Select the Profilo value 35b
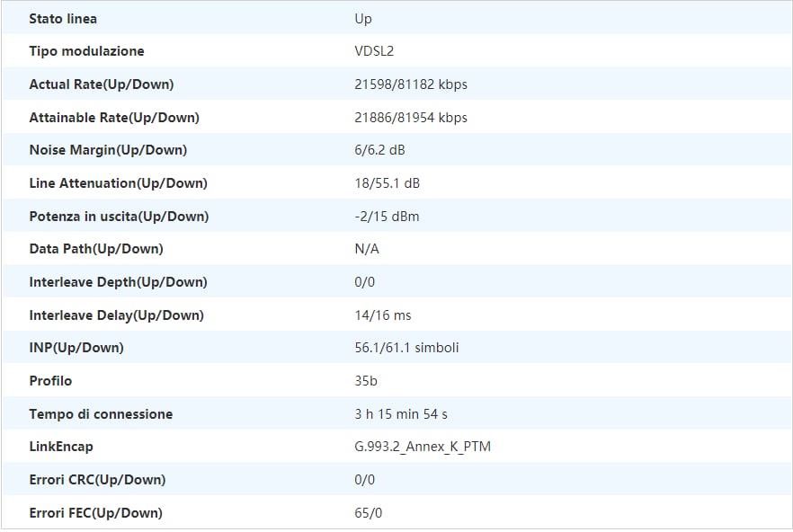Image resolution: width=793 pixels, height=532 pixels. tap(366, 381)
